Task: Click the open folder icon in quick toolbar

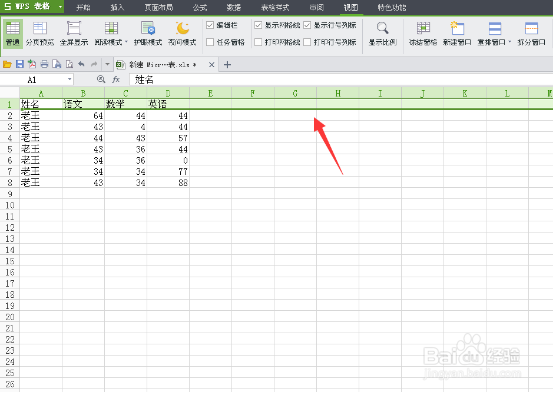Action: (x=7, y=64)
